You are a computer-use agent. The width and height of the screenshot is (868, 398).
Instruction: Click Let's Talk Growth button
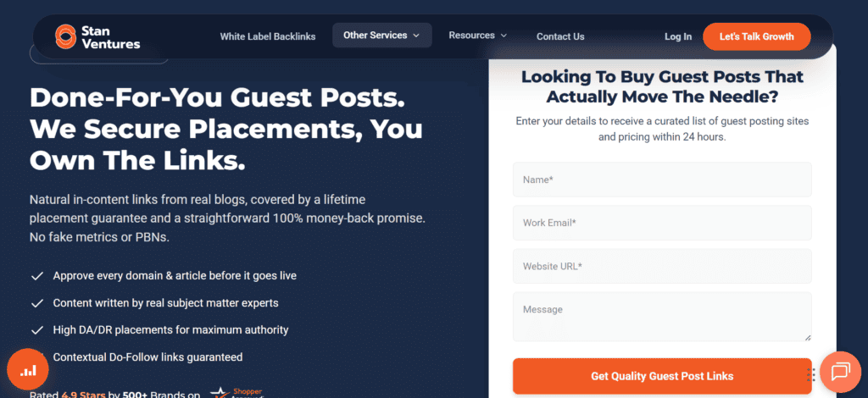point(757,36)
